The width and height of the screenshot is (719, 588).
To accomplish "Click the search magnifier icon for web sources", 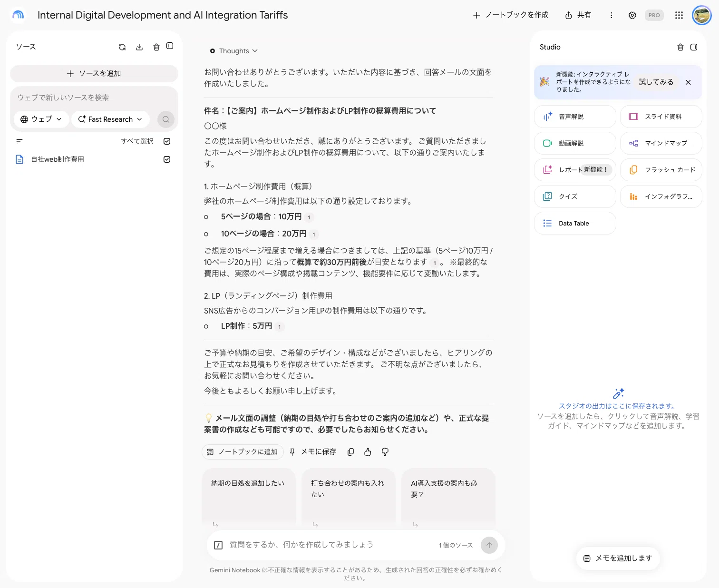I will click(x=166, y=119).
